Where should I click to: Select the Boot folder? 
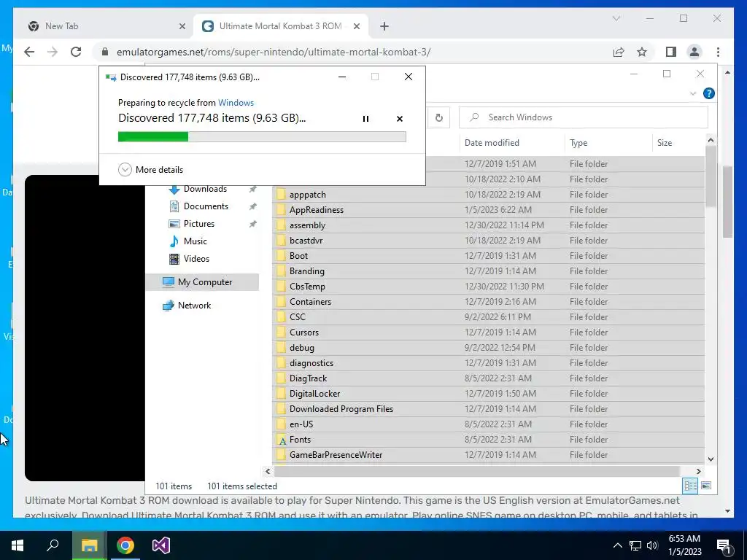pyautogui.click(x=488, y=256)
